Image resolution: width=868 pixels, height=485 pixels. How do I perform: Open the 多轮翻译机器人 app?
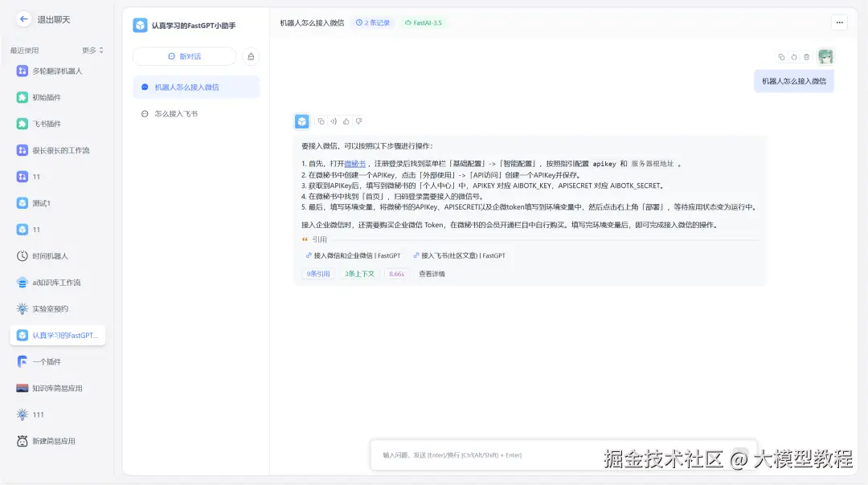coord(58,71)
